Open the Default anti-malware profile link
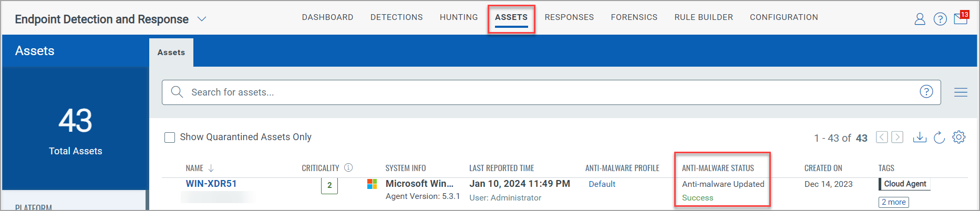This screenshot has height=211, width=980. pyautogui.click(x=602, y=184)
